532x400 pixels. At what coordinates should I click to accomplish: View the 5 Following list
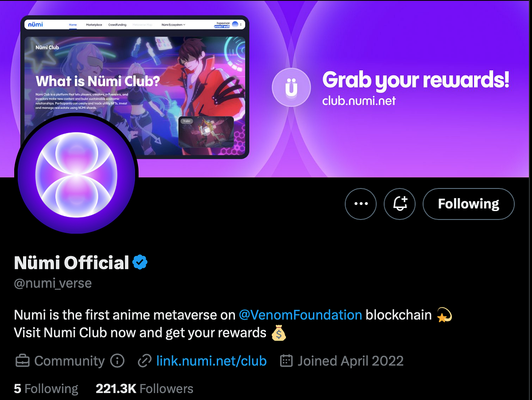tap(46, 389)
